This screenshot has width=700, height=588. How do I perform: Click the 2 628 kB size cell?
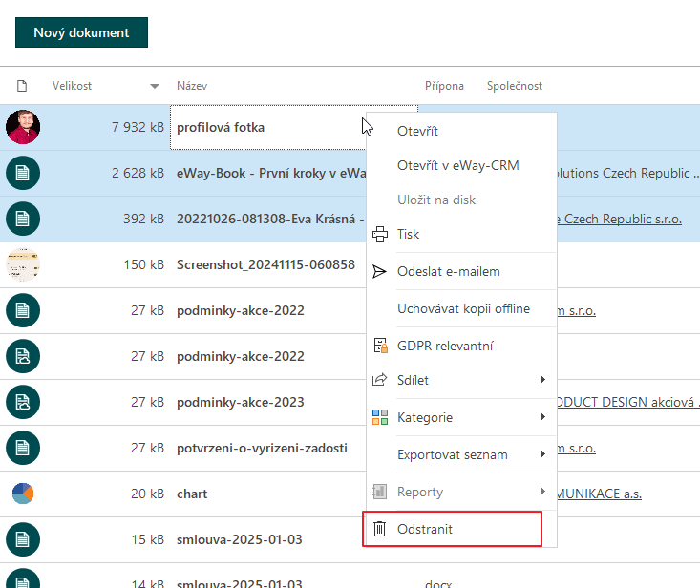point(138,173)
